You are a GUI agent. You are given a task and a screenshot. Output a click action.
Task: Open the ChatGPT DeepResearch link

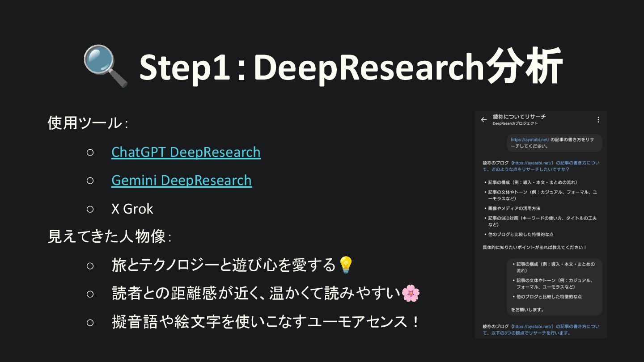[x=186, y=152]
